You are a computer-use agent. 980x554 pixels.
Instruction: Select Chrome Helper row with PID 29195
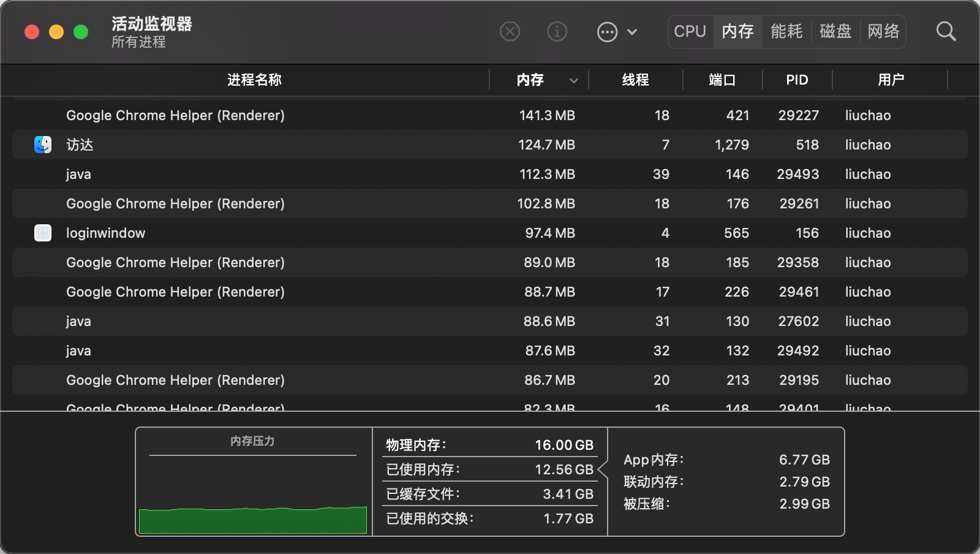(x=490, y=380)
